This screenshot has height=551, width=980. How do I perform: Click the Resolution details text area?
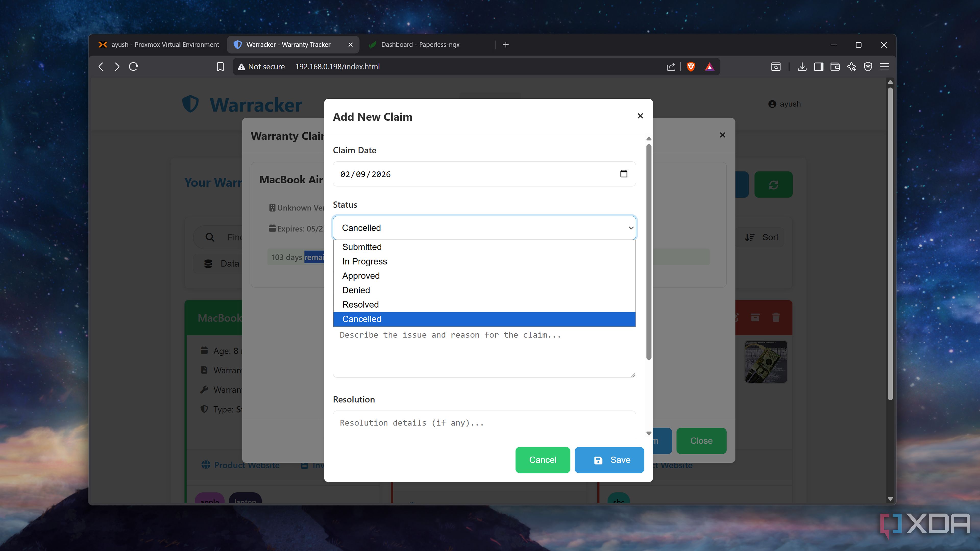484,424
